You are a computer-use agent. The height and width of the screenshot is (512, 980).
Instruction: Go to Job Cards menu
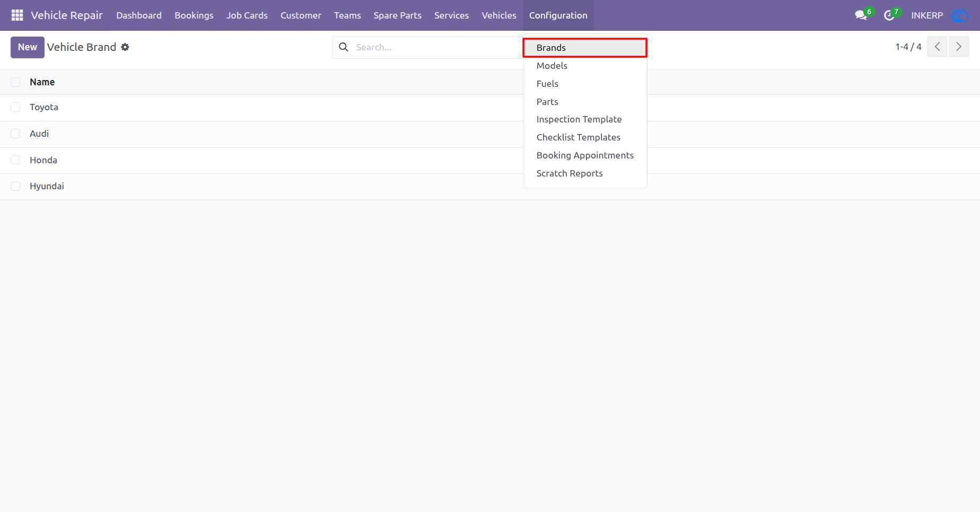coord(247,15)
